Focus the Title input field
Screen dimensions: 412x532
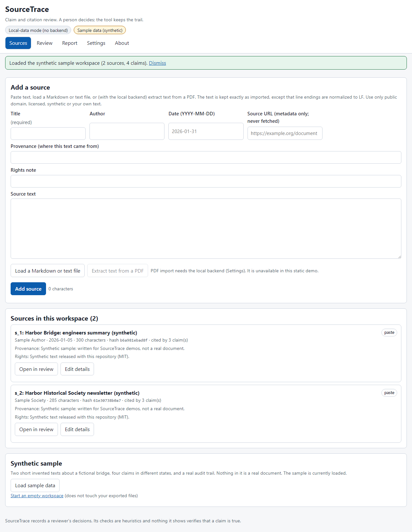pyautogui.click(x=48, y=133)
